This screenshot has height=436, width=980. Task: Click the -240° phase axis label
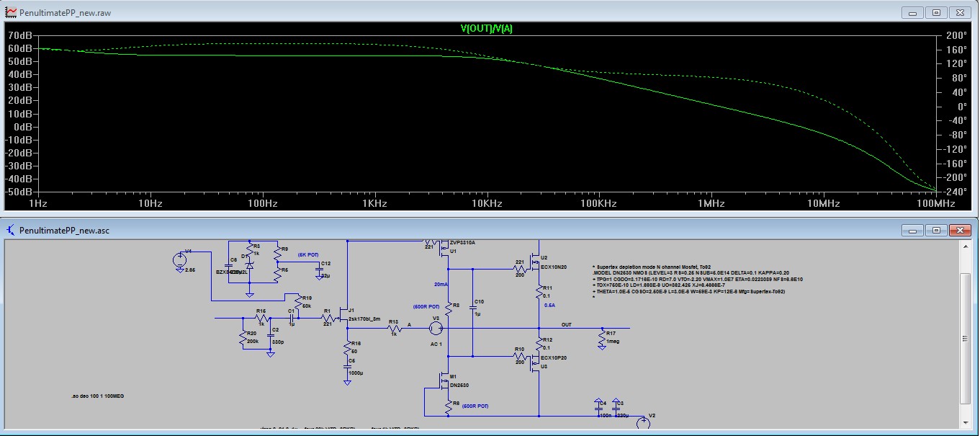click(x=956, y=192)
